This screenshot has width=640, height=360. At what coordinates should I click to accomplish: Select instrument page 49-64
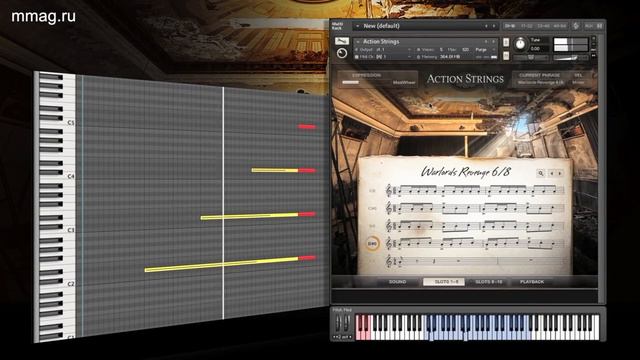click(x=560, y=26)
